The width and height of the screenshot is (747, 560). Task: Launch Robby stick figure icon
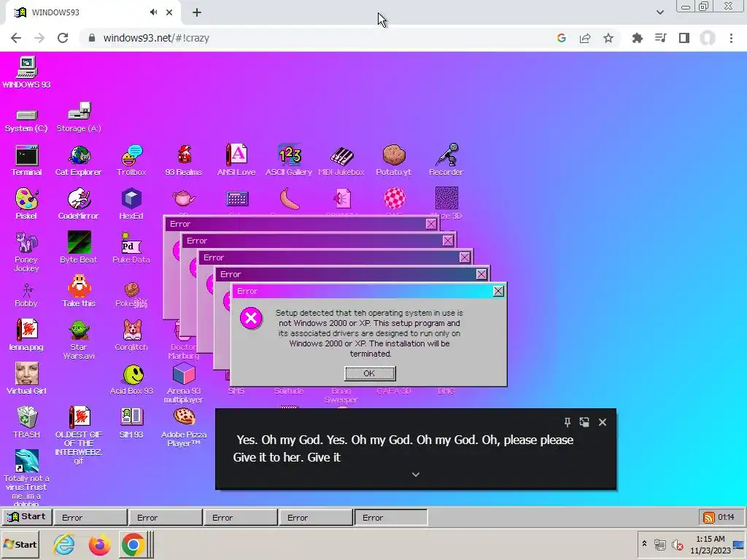[x=26, y=295]
